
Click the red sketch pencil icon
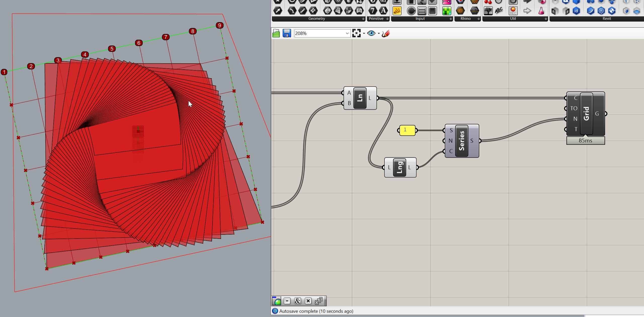(385, 33)
